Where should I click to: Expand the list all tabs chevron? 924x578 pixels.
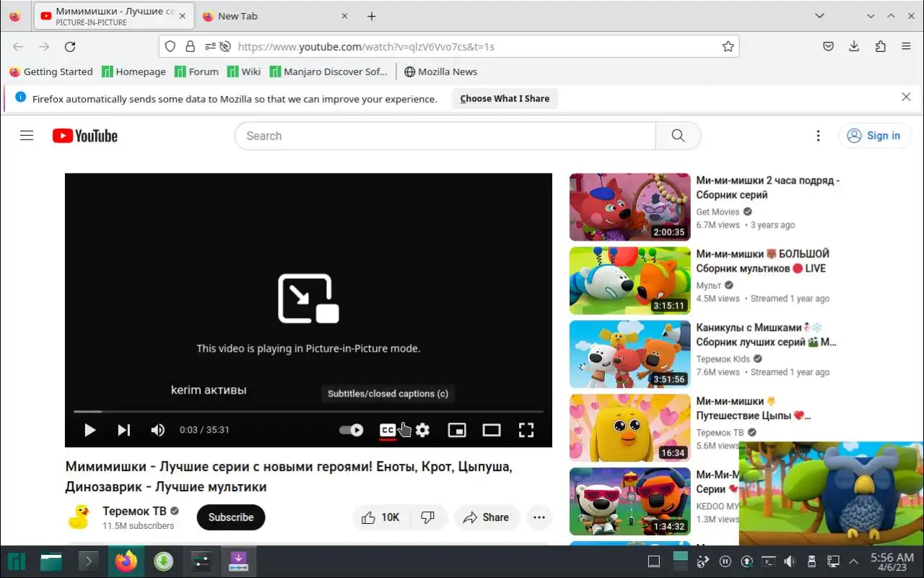point(819,16)
